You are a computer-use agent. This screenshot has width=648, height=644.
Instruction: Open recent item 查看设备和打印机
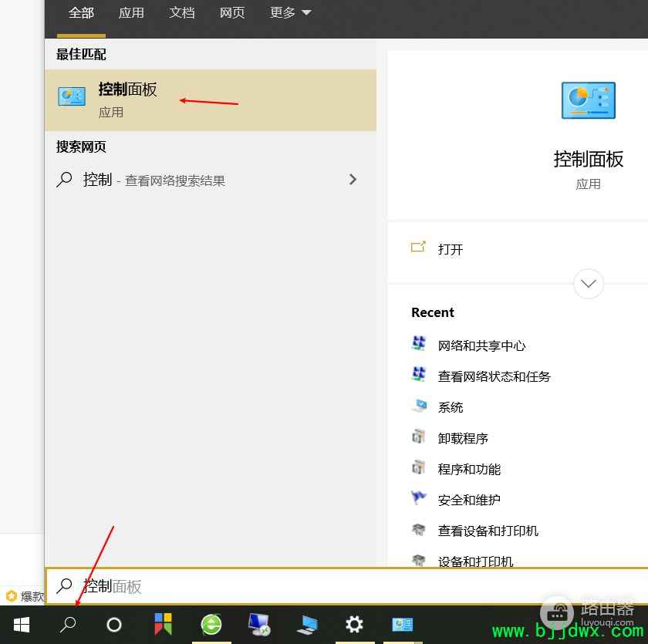point(488,531)
